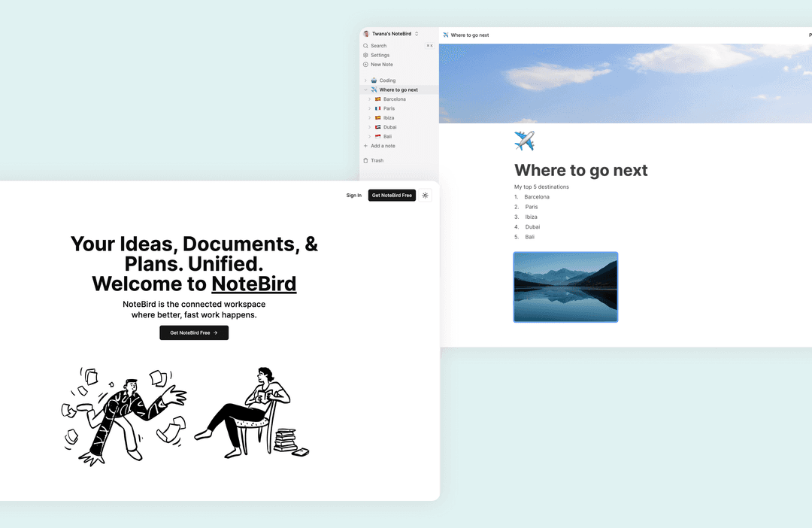Viewport: 812px width, 528px height.
Task: Select the Bali note in sidebar
Action: point(388,137)
